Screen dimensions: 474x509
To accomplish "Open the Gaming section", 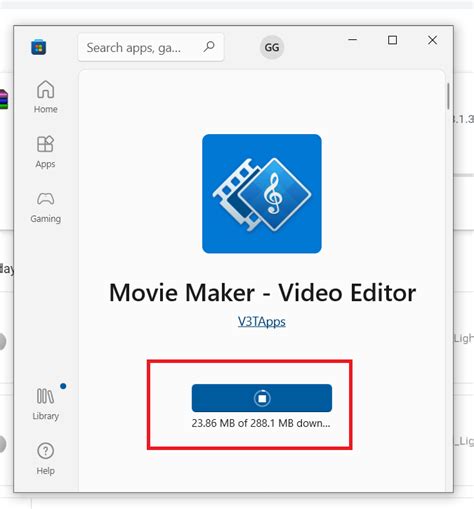I will tap(46, 207).
